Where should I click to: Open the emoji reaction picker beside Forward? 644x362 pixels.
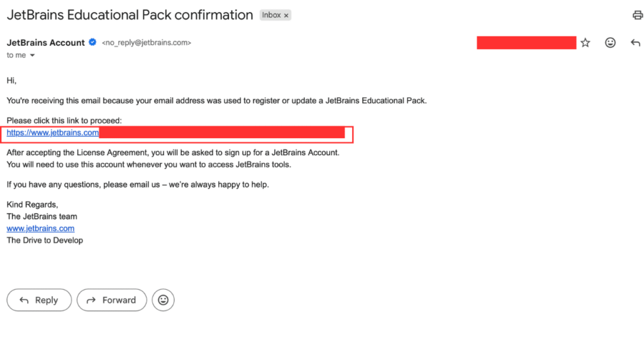pyautogui.click(x=164, y=300)
